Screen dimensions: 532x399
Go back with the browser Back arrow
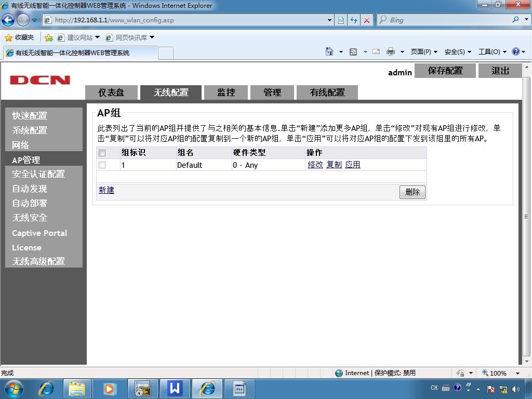8,20
